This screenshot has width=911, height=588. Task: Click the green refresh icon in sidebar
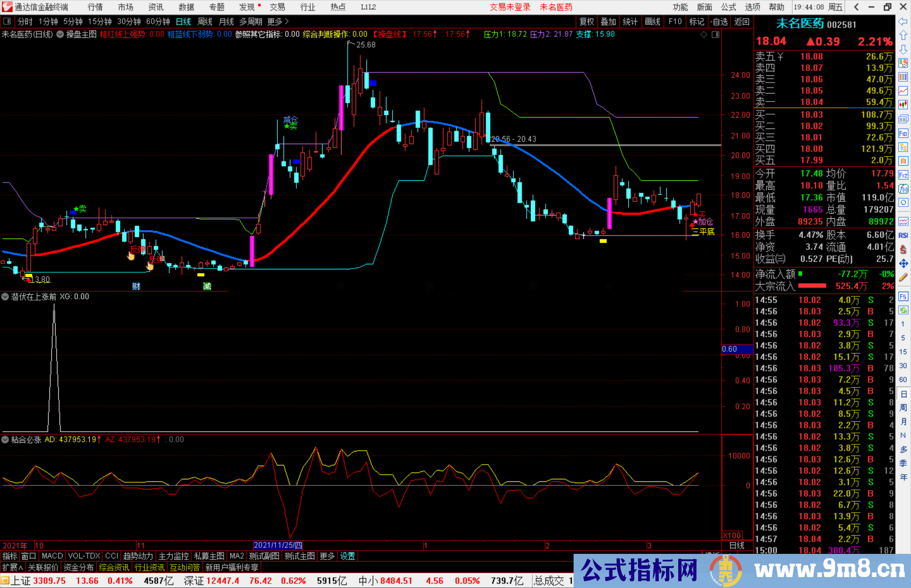click(903, 310)
